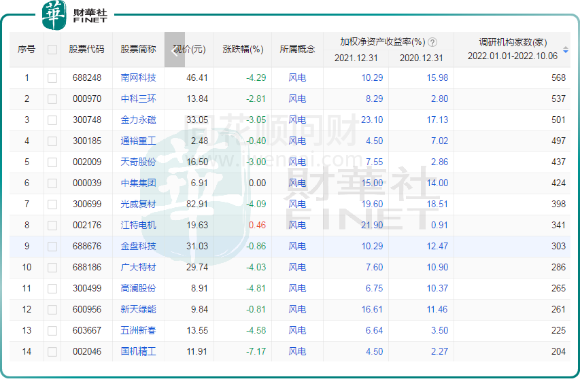
Task: Click the 2020.12.31 sub-column header
Action: click(422, 58)
